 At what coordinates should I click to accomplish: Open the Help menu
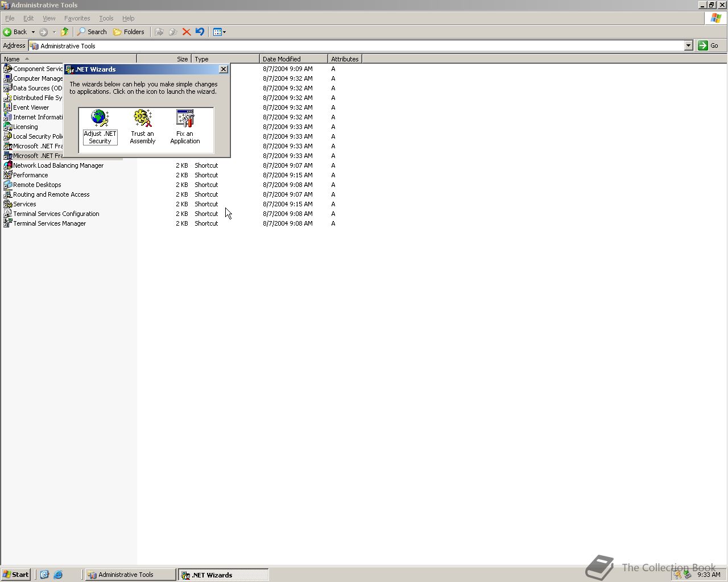pyautogui.click(x=128, y=18)
